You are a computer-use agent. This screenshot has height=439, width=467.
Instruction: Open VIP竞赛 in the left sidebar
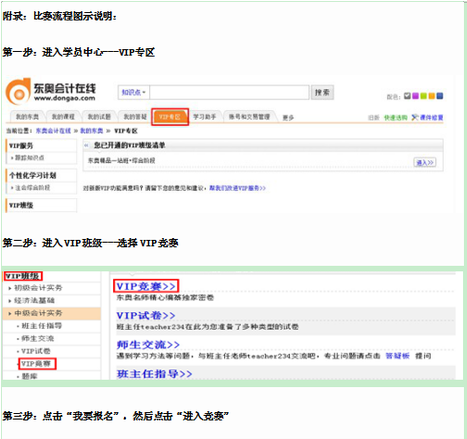coord(36,363)
